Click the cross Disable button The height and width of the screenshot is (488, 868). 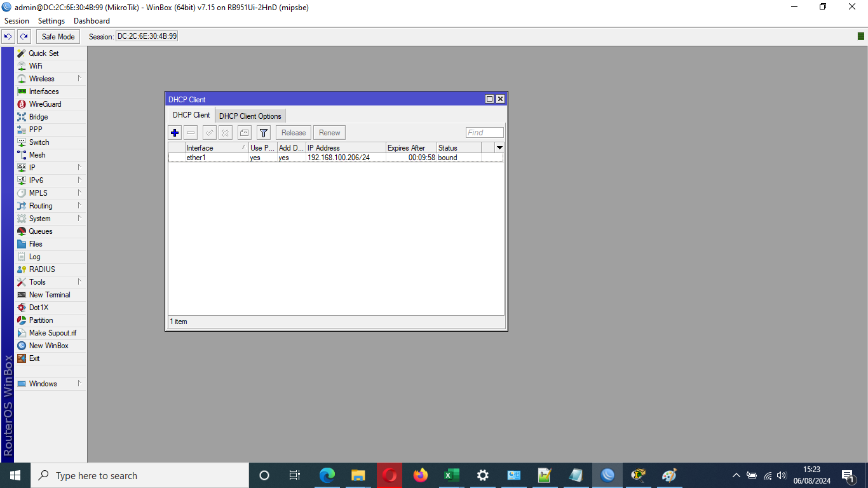225,133
